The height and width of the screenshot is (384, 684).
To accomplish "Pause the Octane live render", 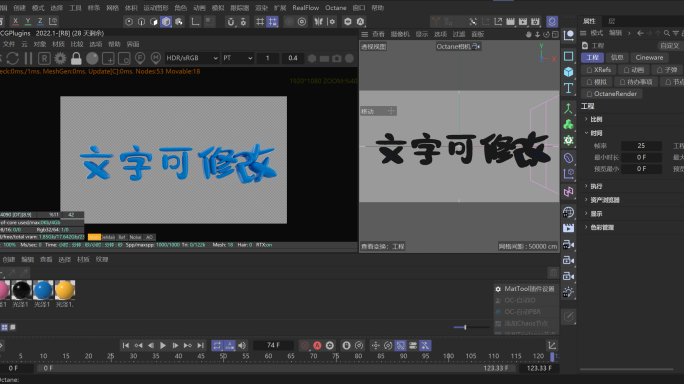I will point(28,58).
